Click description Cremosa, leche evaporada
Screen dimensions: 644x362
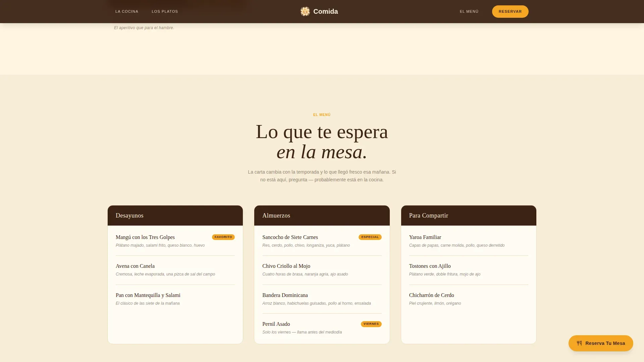click(165, 274)
